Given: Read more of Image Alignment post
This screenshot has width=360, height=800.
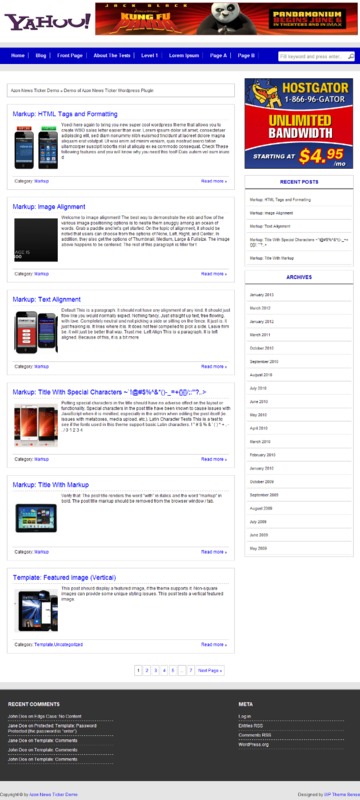Looking at the screenshot, I should click(214, 273).
